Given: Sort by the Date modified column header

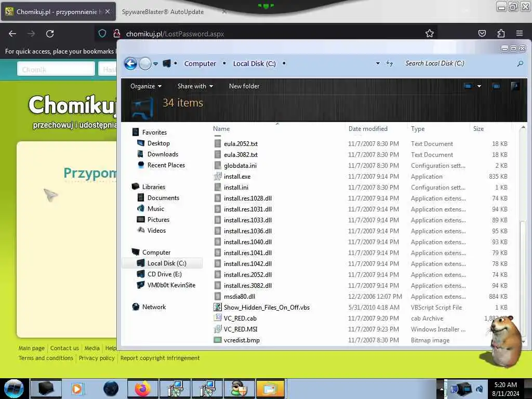Looking at the screenshot, I should 368,129.
